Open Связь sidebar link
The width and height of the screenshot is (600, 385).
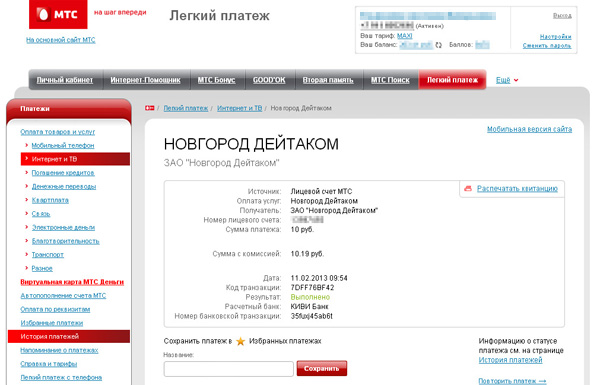(41, 214)
